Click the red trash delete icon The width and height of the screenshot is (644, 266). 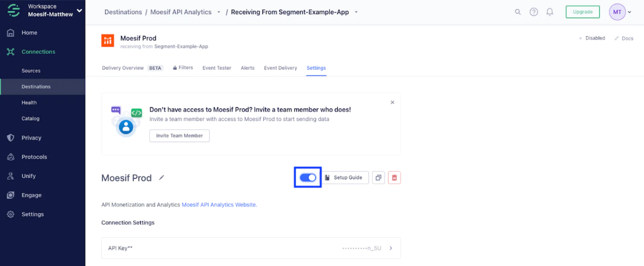click(x=394, y=178)
